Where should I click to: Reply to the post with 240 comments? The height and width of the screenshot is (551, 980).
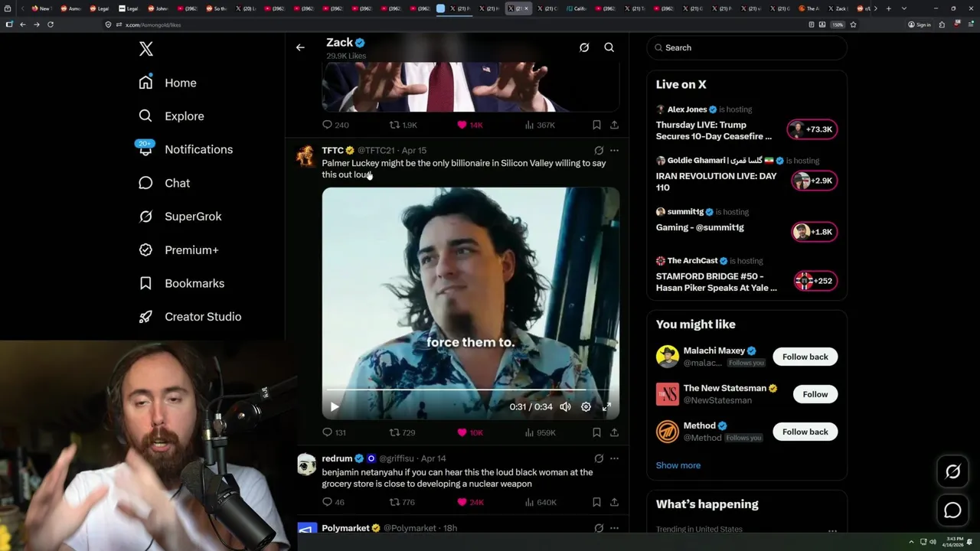pos(335,125)
